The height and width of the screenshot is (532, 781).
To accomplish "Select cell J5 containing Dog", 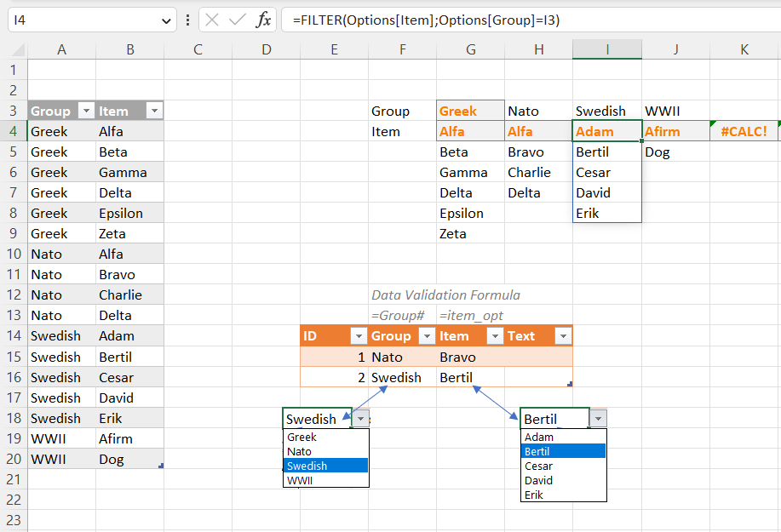I will pos(676,152).
